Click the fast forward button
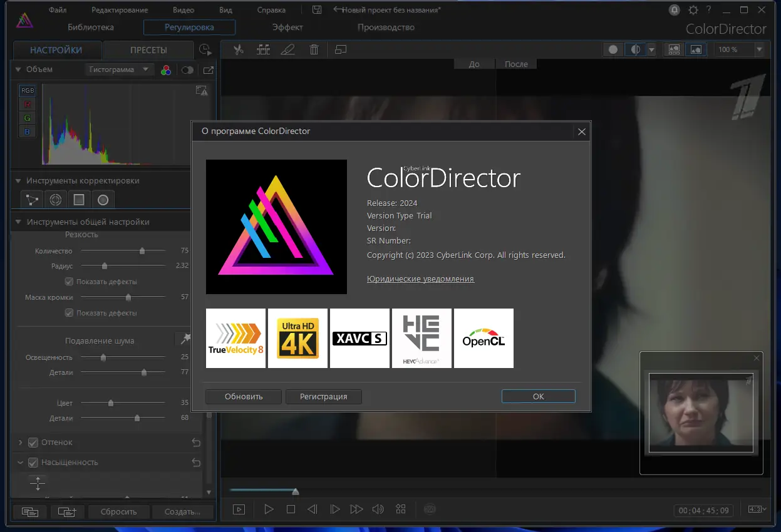Image resolution: width=781 pixels, height=532 pixels. click(x=356, y=509)
